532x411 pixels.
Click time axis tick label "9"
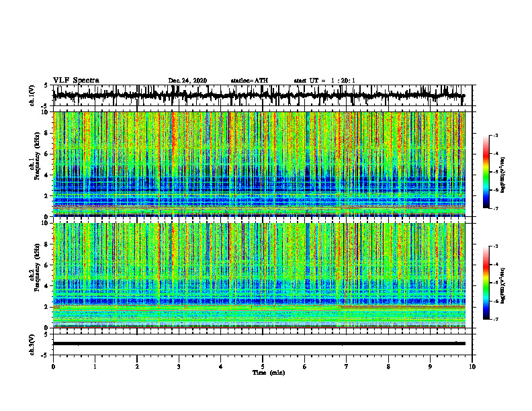click(430, 367)
